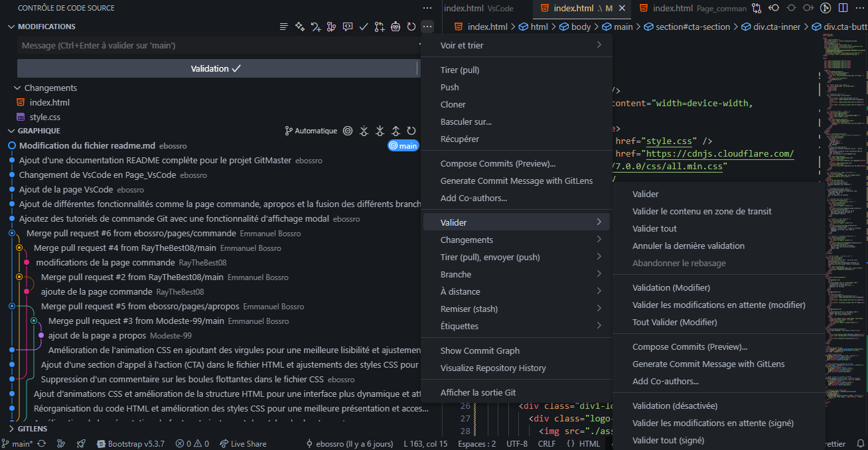Select the push icon in the graph toolbar
The height and width of the screenshot is (450, 868).
pyautogui.click(x=396, y=131)
